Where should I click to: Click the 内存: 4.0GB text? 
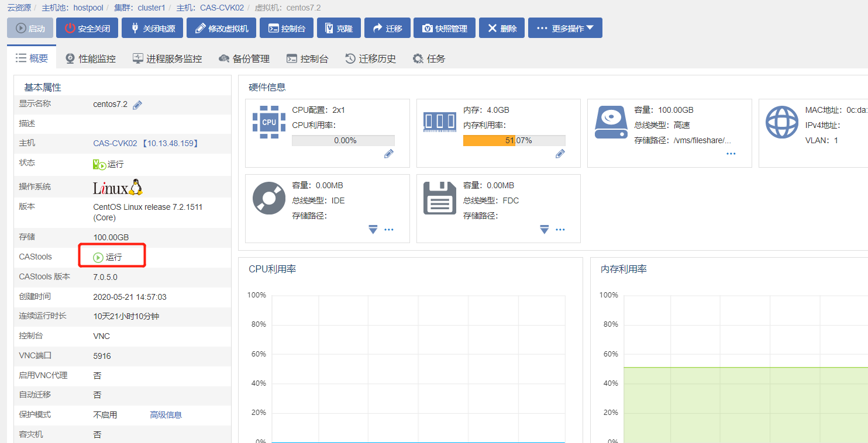pyautogui.click(x=486, y=110)
